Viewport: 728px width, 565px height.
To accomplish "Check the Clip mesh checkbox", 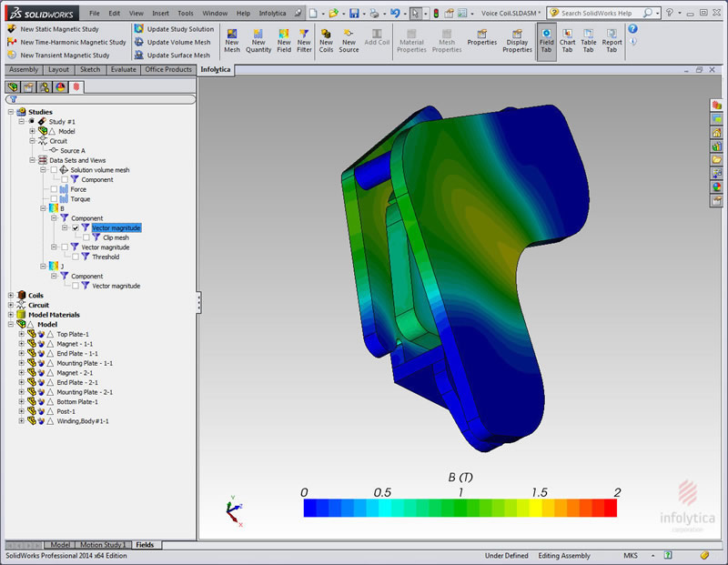I will pos(86,237).
